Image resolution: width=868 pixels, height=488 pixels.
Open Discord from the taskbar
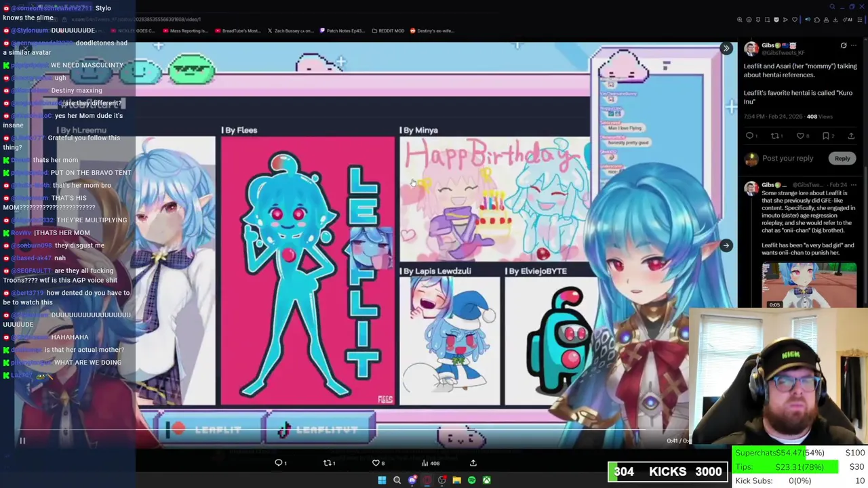[412, 480]
